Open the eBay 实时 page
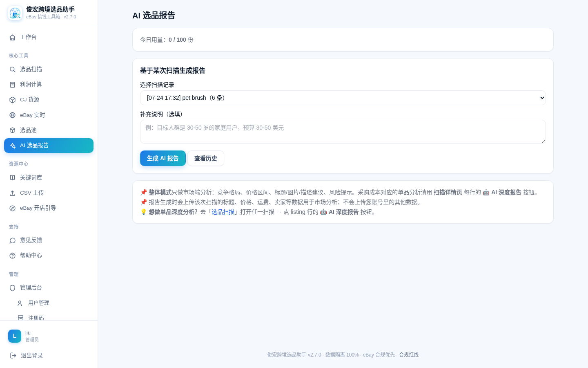Image resolution: width=588 pixels, height=368 pixels. tap(49, 115)
